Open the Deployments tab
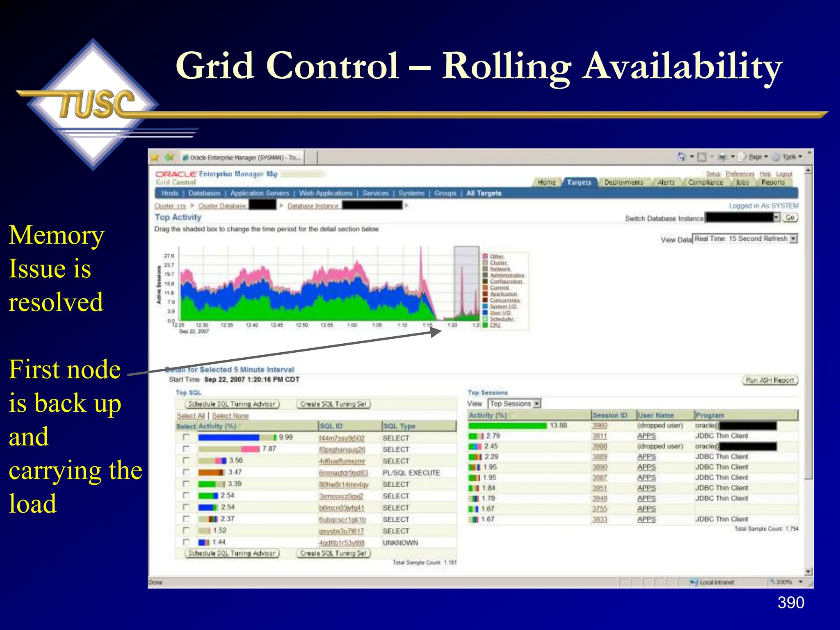Viewport: 840px width, 630px height. coord(624,183)
